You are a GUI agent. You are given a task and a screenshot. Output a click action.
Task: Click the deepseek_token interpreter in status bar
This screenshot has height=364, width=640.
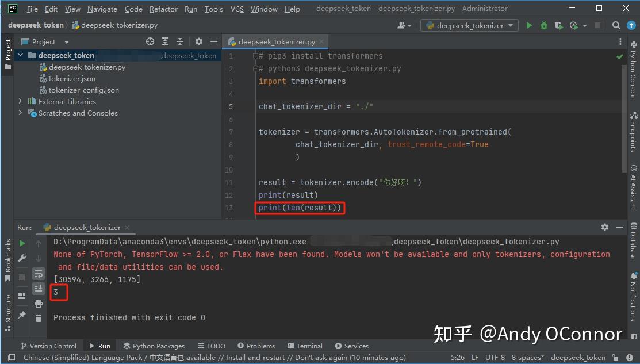tap(577, 358)
